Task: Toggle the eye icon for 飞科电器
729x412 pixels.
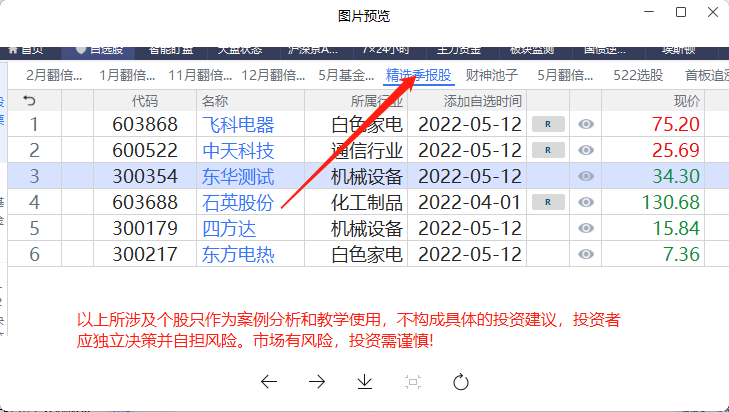Action: tap(586, 124)
